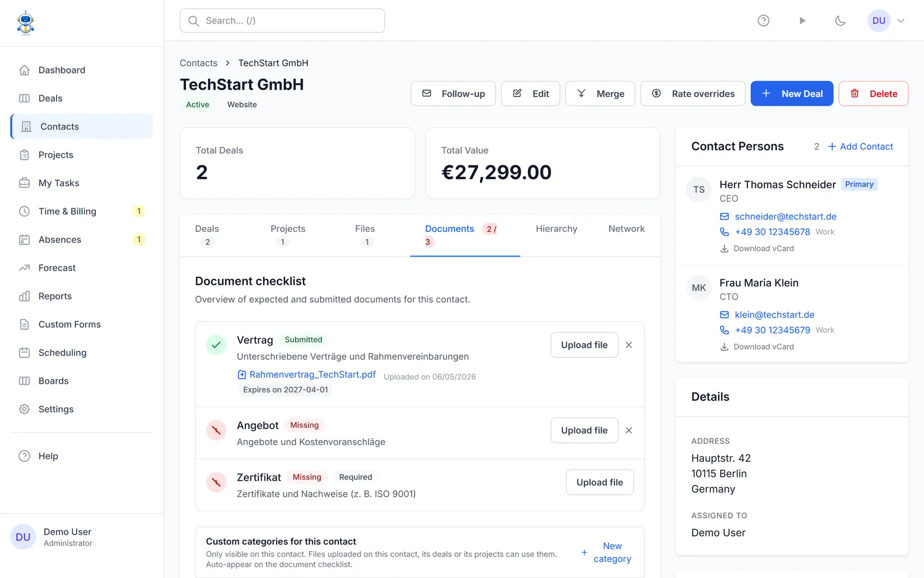The width and height of the screenshot is (924, 578).
Task: Click the robot app logo
Action: tap(25, 23)
